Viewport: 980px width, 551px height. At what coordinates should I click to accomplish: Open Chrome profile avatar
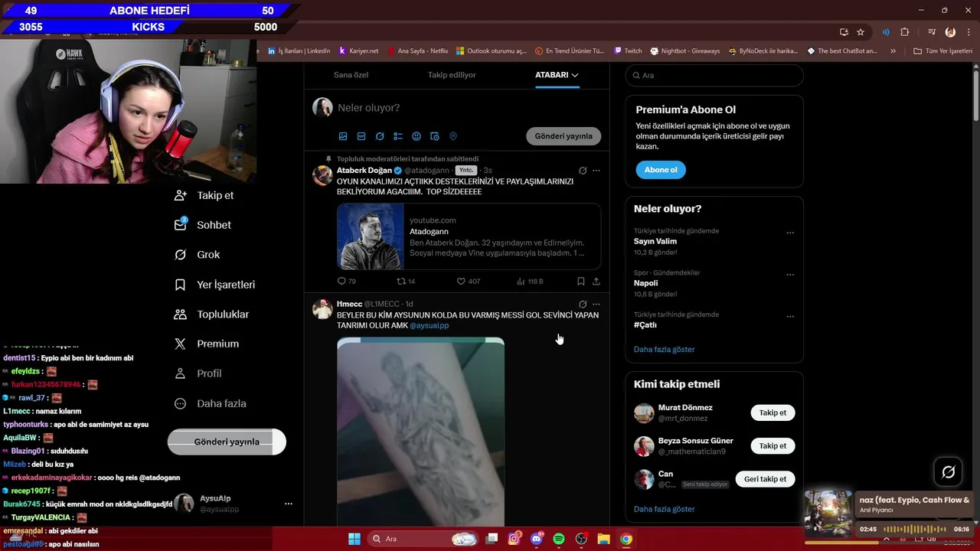950,32
